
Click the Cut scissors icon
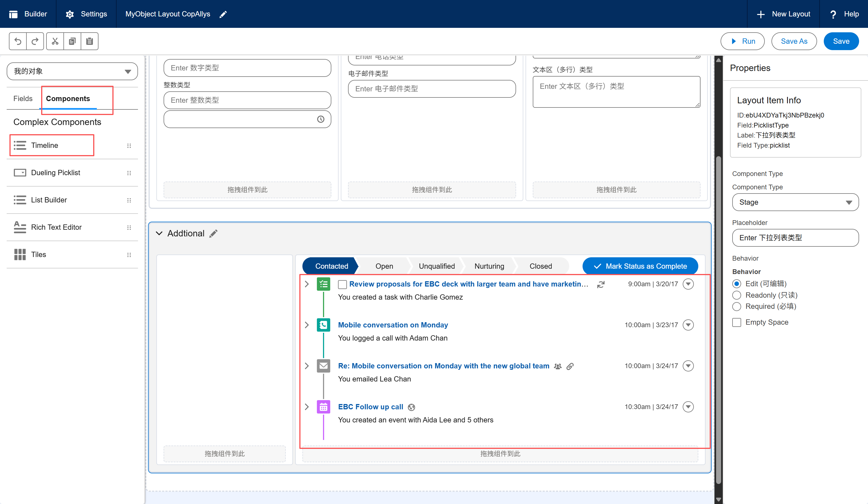click(55, 41)
